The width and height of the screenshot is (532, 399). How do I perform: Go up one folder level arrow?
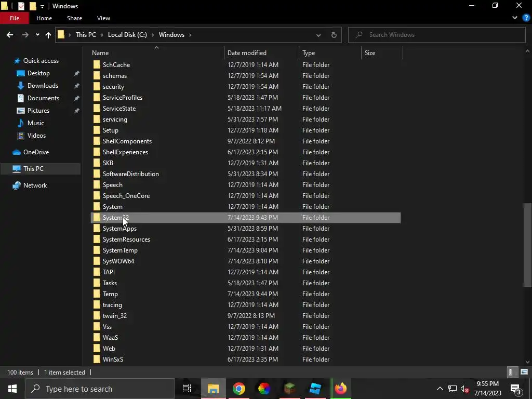(x=48, y=35)
